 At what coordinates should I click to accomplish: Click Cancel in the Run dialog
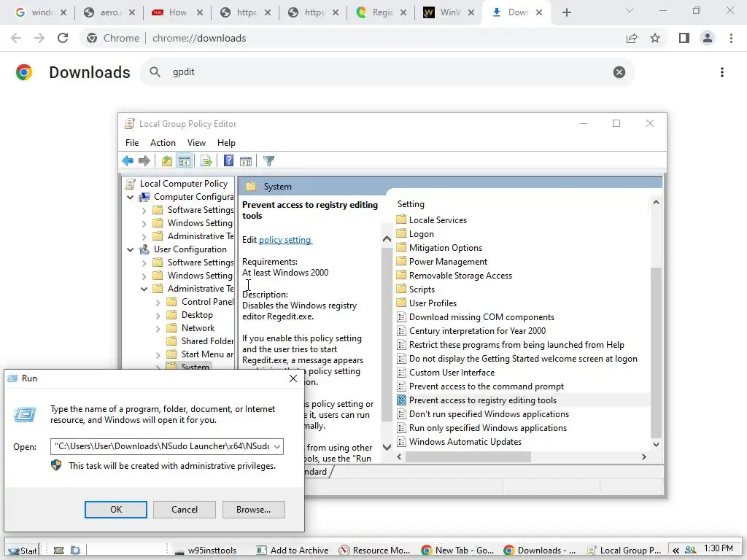coord(185,510)
